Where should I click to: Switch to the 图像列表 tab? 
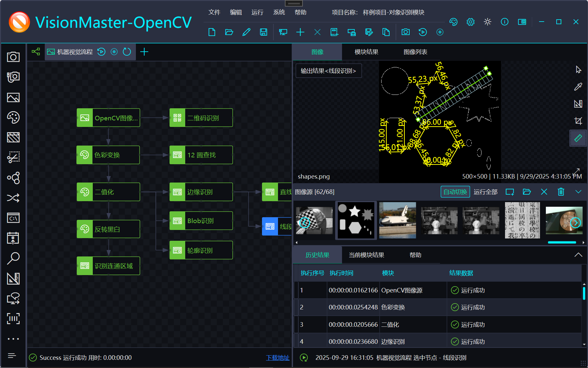pos(416,52)
